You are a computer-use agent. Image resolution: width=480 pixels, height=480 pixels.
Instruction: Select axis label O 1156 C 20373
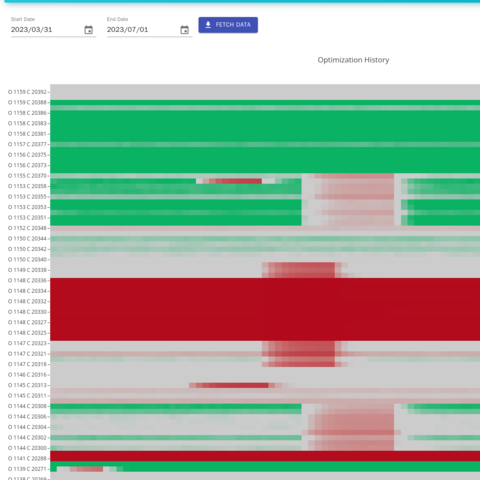27,165
